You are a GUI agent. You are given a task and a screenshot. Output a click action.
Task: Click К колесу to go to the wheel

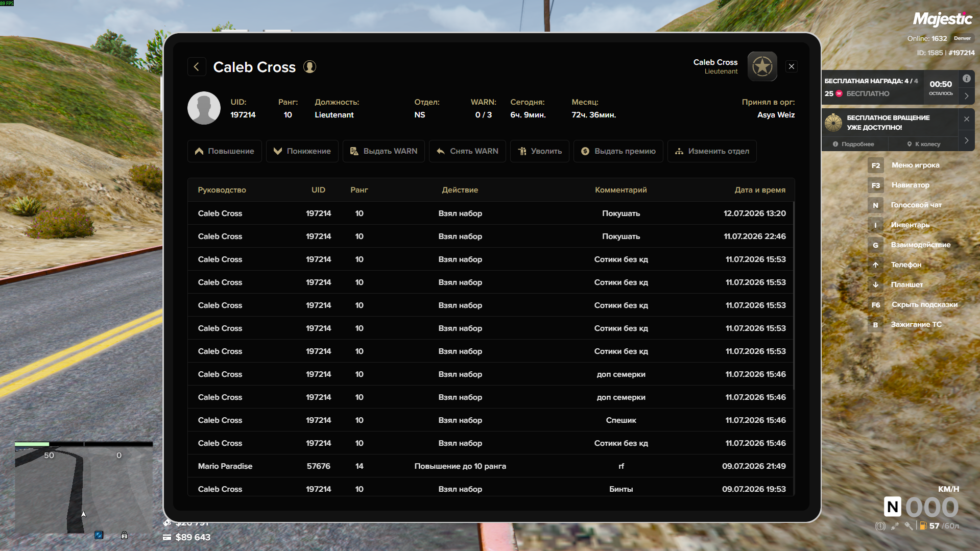click(x=924, y=144)
